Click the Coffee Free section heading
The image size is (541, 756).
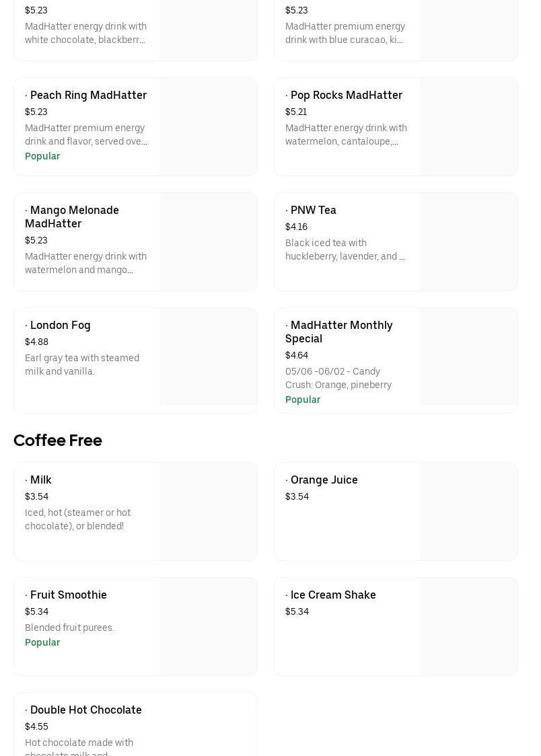click(x=58, y=441)
